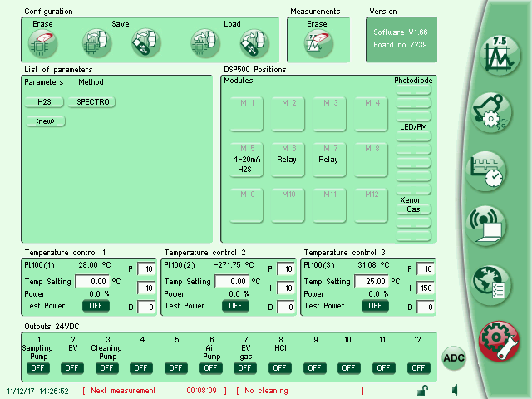Image resolution: width=532 pixels, height=399 pixels.
Task: Toggle Sampling Pump output 1
Action: [x=37, y=368]
